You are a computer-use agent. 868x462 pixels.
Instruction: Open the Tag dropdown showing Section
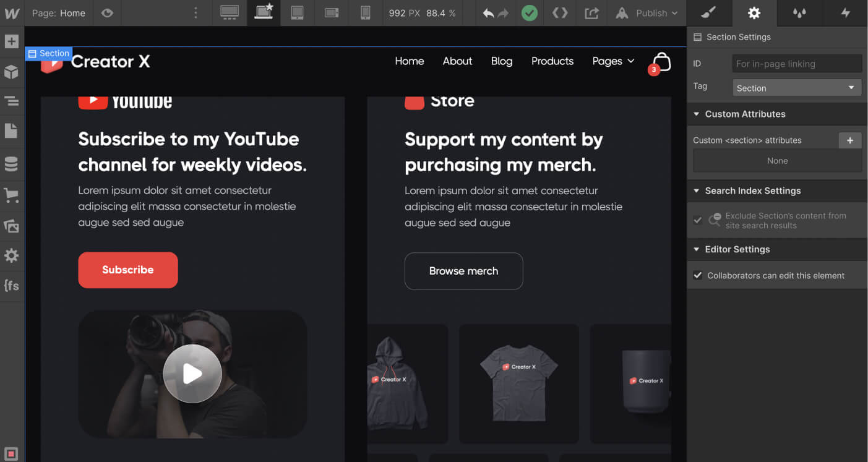point(796,88)
